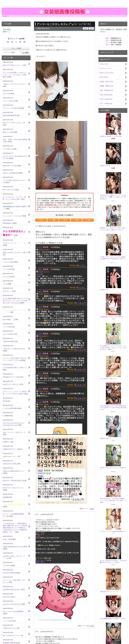Jump to first thread page arrow
Screen dimensions: 129x644
[7, 42]
